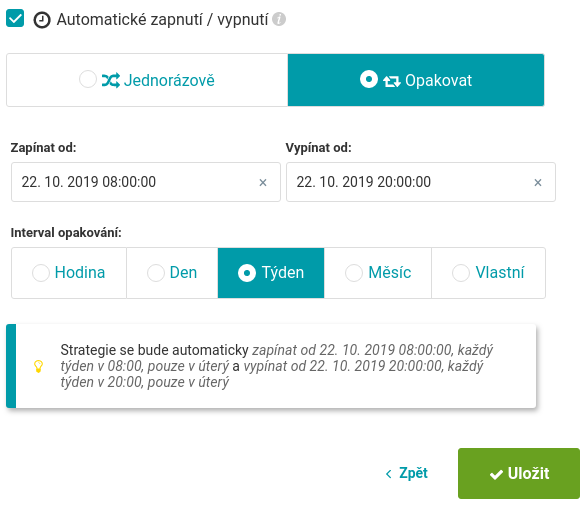Click the shuffle icon next to Jednorázově
585x512 pixels.
pyautogui.click(x=111, y=80)
